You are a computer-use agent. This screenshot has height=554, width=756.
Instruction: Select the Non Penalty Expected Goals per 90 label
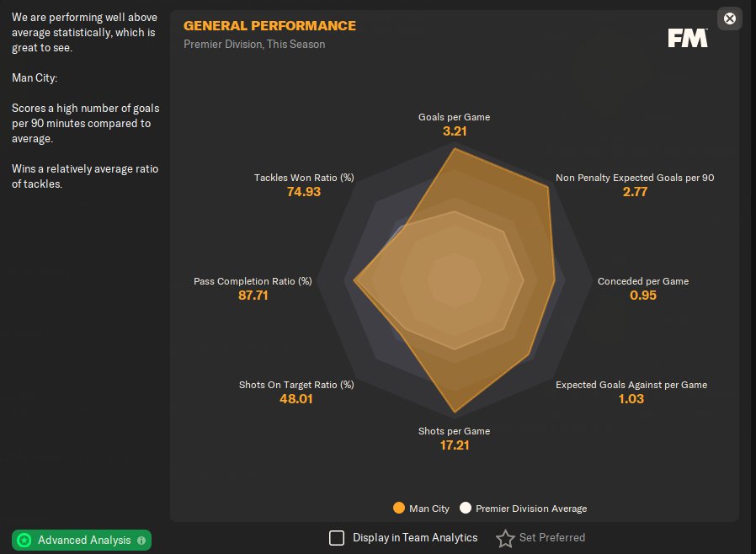[635, 178]
